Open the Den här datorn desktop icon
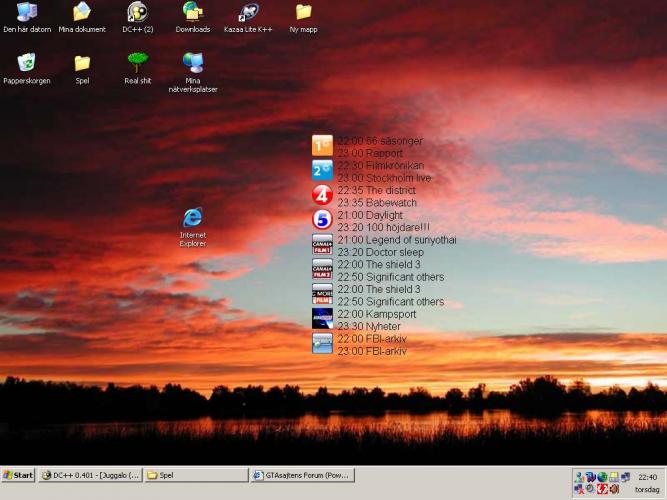Screen dimensions: 667x500 26,13
